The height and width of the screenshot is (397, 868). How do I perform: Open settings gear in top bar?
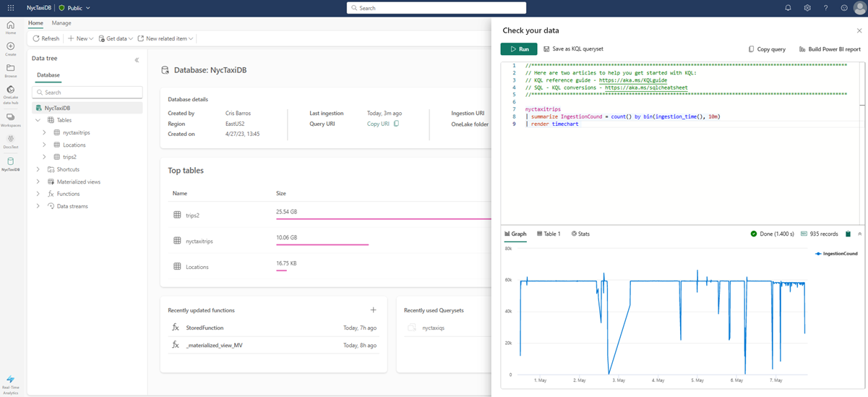807,8
